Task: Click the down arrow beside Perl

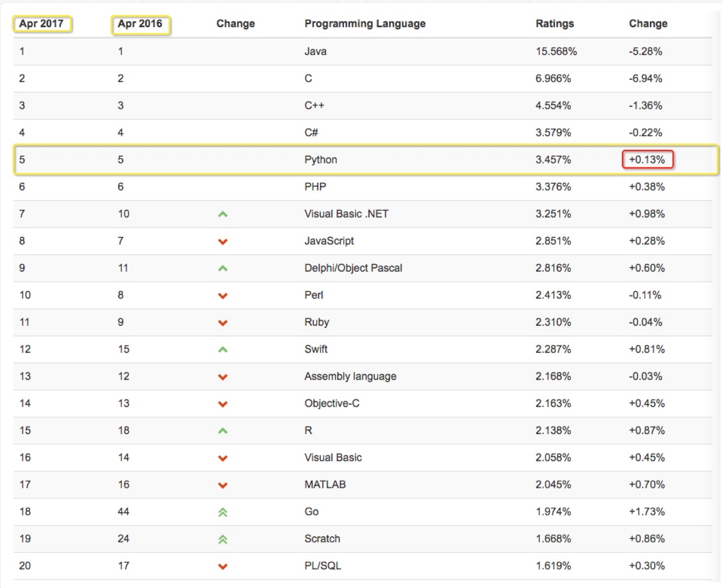Action: (223, 295)
